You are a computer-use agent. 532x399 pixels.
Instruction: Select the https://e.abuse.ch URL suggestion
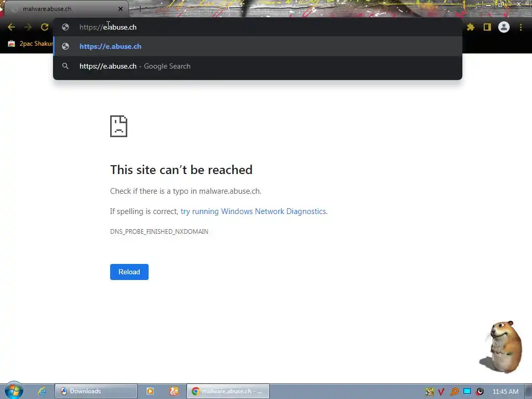pos(258,46)
